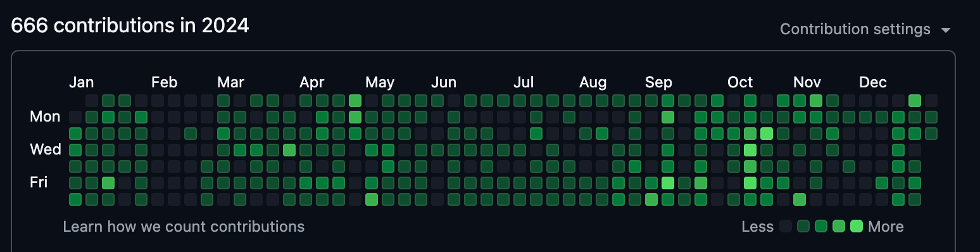Viewport: 980px width, 252px height.
Task: Open Learn how we count contributions link
Action: [x=184, y=227]
